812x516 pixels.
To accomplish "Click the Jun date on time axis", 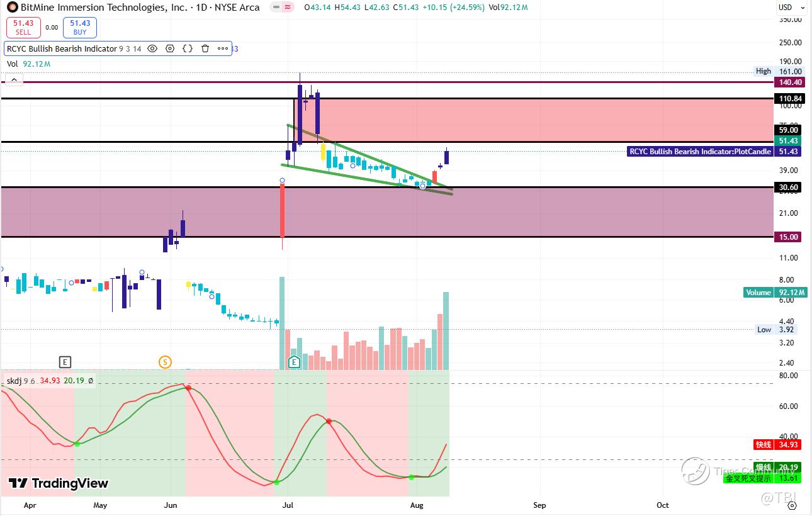I will tap(170, 505).
